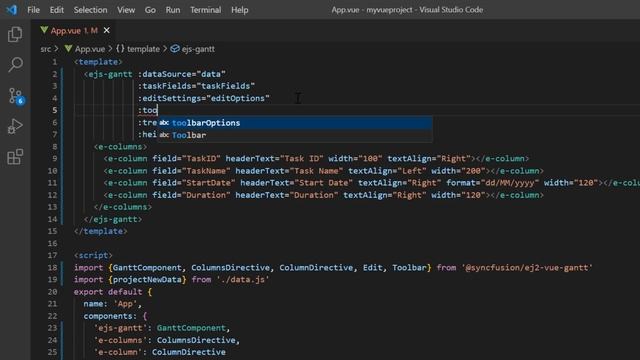Viewport: 640px width, 360px height.
Task: Click :taskFields="taskFields" attribute text
Action: [196, 86]
